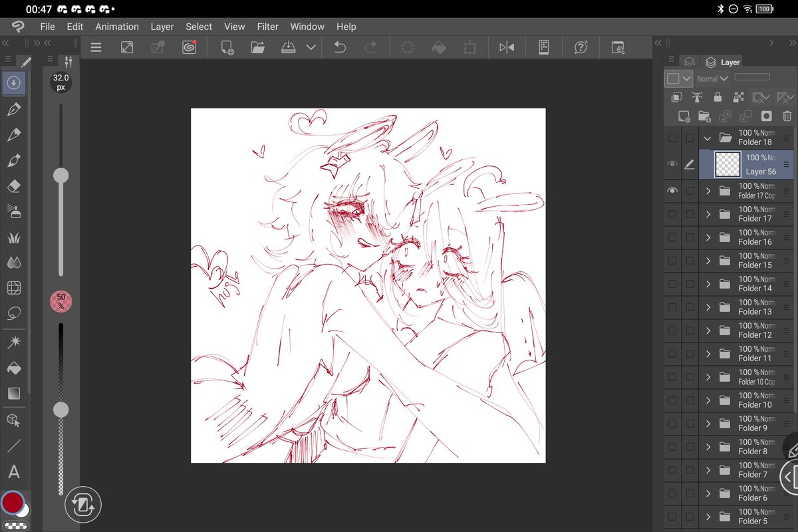Select the Frame border grid tool
The image size is (798, 532).
[13, 288]
